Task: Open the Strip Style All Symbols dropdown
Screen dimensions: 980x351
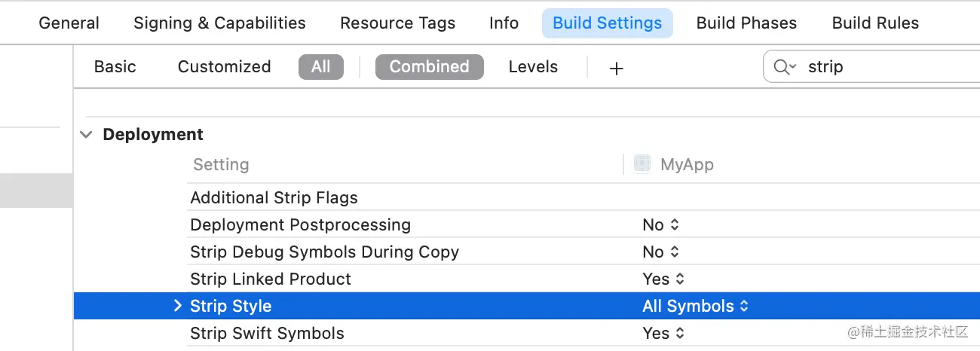Action: pyautogui.click(x=695, y=306)
